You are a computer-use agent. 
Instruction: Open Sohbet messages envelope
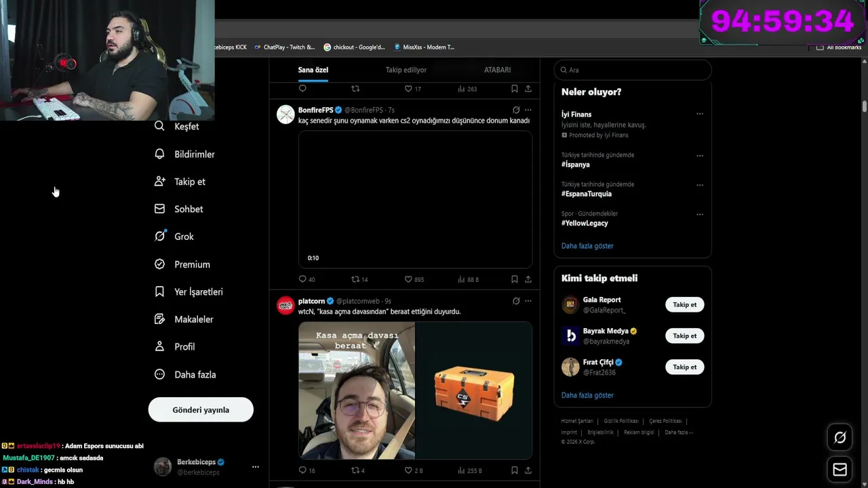(x=179, y=209)
